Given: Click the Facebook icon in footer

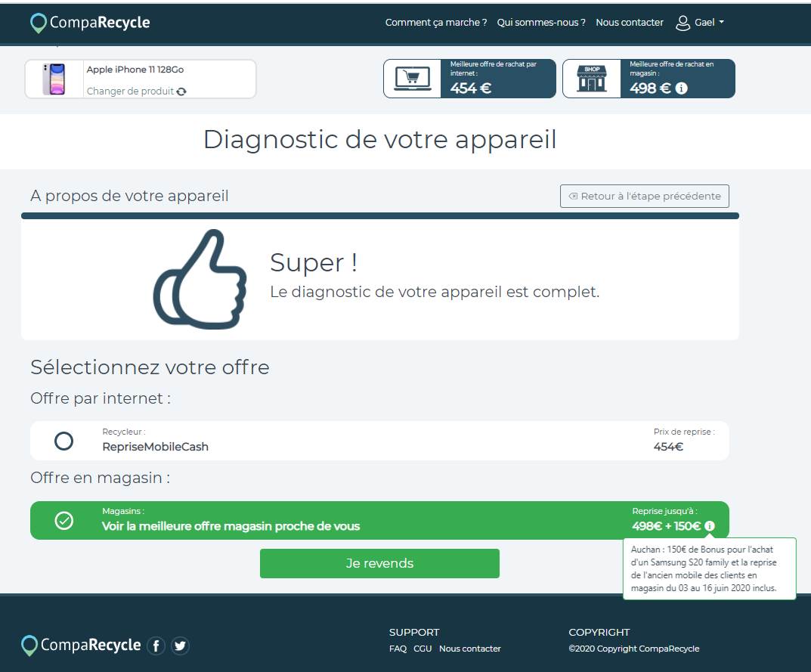Looking at the screenshot, I should (x=156, y=646).
